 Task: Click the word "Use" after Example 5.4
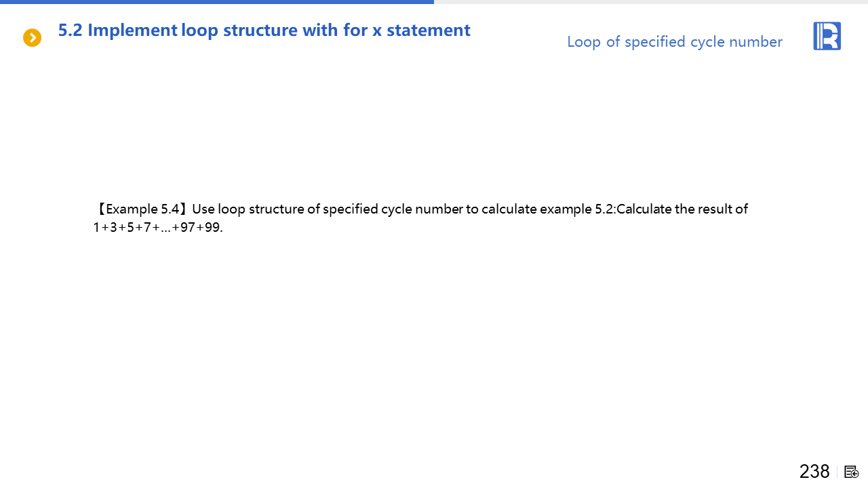coord(203,209)
